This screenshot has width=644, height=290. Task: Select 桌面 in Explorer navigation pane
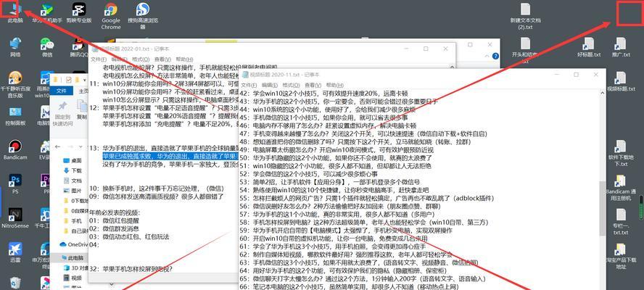[x=73, y=161]
